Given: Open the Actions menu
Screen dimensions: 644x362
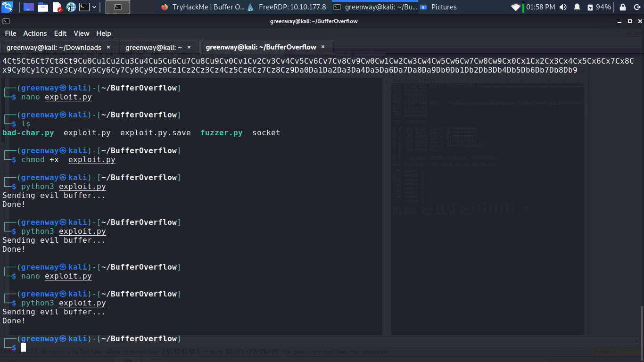Looking at the screenshot, I should point(35,33).
